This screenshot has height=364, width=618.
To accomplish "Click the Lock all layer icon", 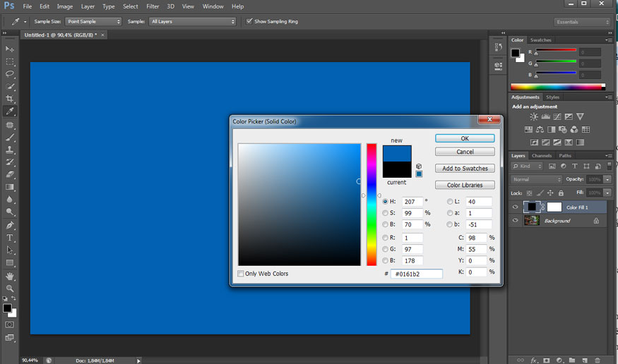I will 561,193.
